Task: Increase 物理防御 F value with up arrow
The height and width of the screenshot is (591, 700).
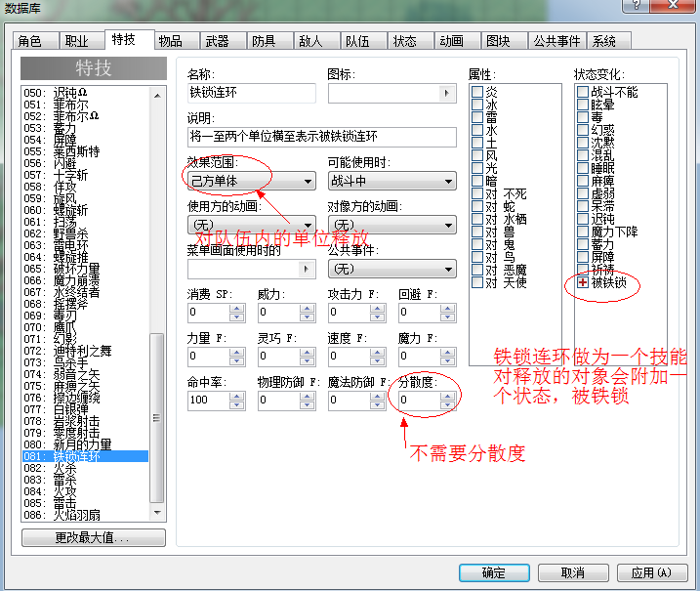Action: 308,397
